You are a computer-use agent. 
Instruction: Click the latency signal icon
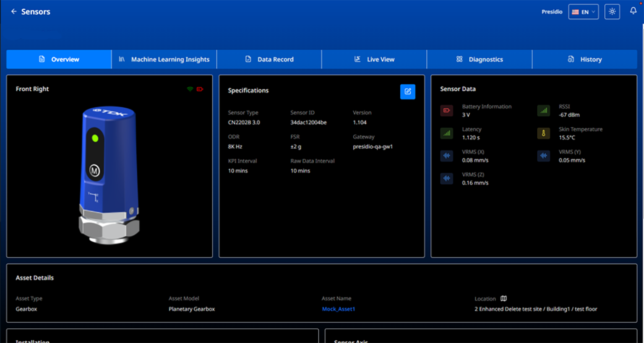pos(446,134)
